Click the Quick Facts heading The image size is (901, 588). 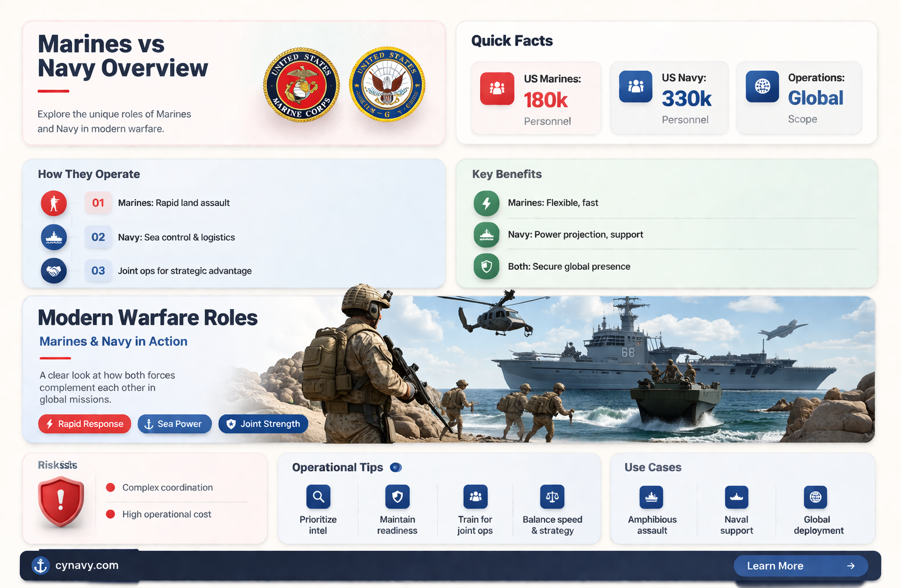point(512,41)
